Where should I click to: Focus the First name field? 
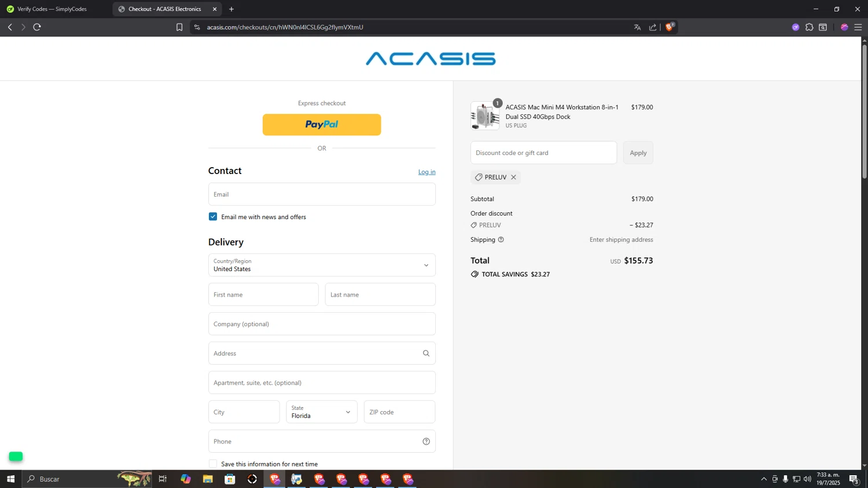[263, 294]
